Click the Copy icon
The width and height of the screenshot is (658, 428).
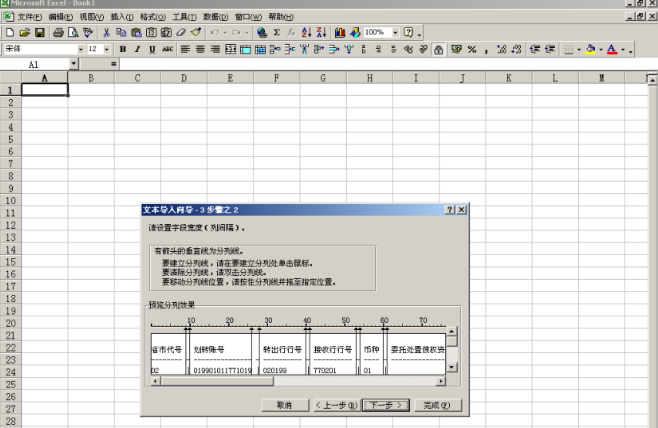[x=121, y=32]
